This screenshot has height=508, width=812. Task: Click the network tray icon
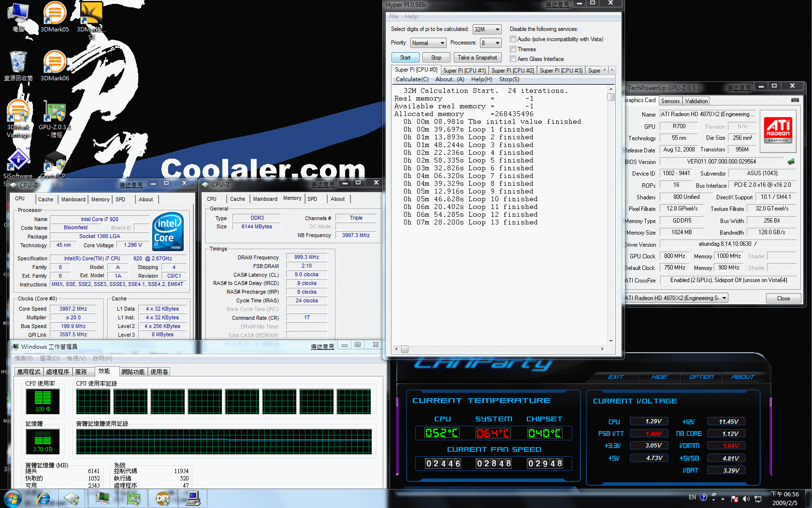tap(757, 498)
